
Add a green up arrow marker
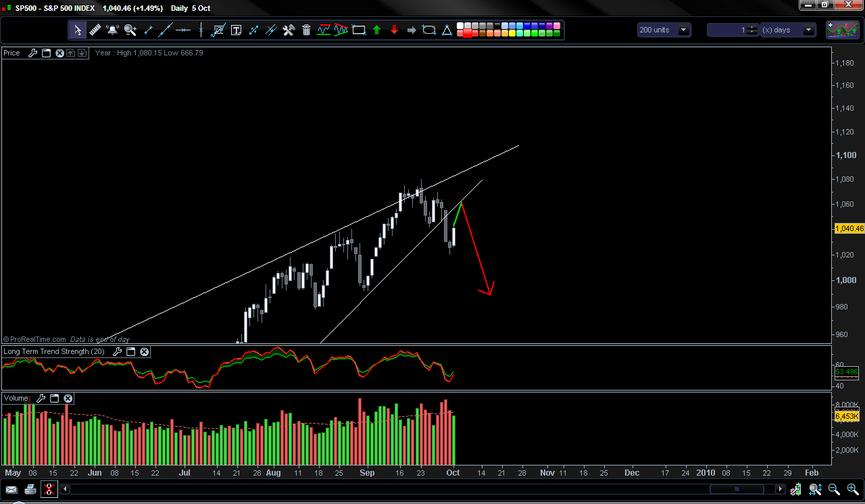tap(376, 30)
